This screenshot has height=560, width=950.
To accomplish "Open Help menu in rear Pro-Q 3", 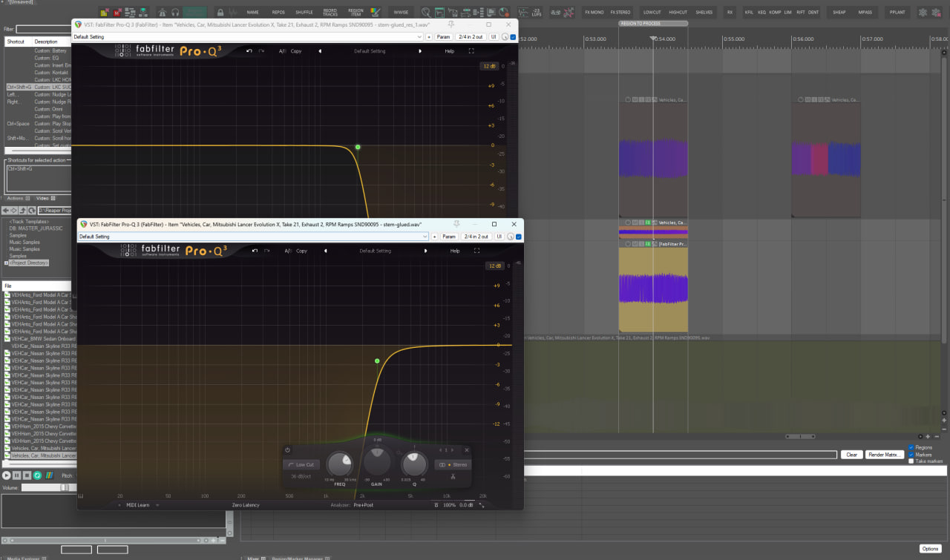I will pos(449,51).
